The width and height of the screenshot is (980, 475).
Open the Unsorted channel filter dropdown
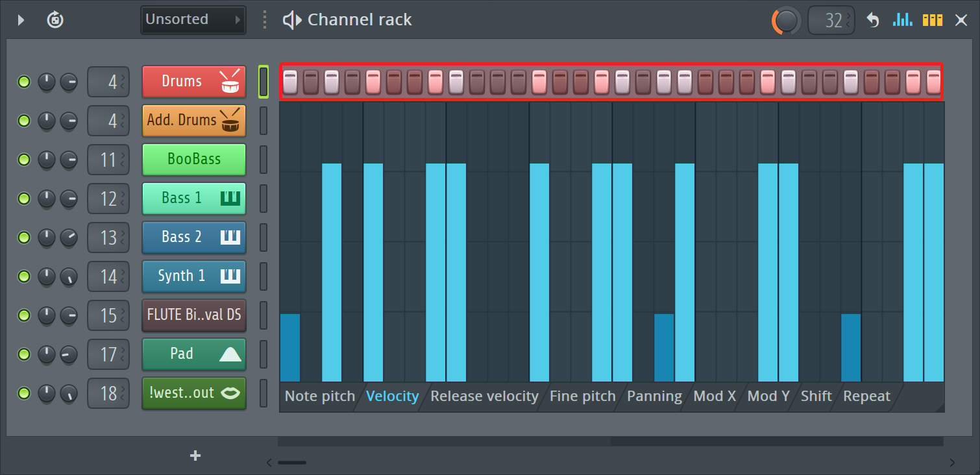coord(193,19)
